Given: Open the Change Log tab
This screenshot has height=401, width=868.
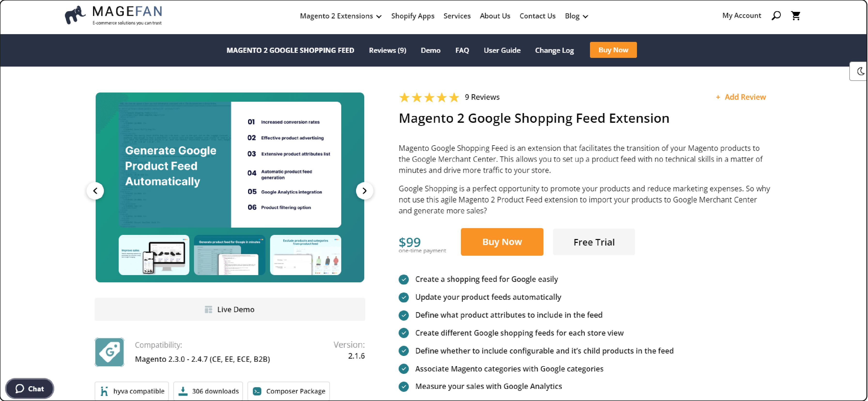Looking at the screenshot, I should pyautogui.click(x=554, y=50).
